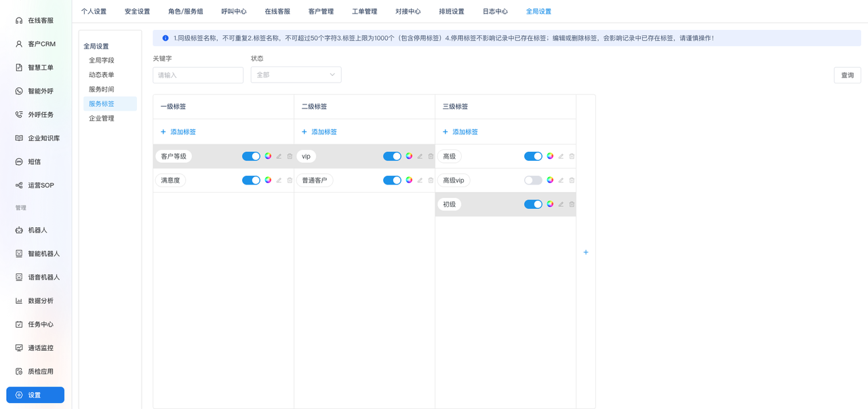Click the 任务中心 checklist icon

(19, 324)
